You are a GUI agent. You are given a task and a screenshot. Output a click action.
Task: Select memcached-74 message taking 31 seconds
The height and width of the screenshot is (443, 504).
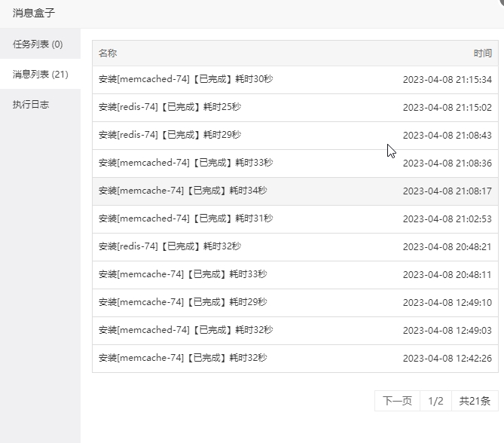[295, 219]
